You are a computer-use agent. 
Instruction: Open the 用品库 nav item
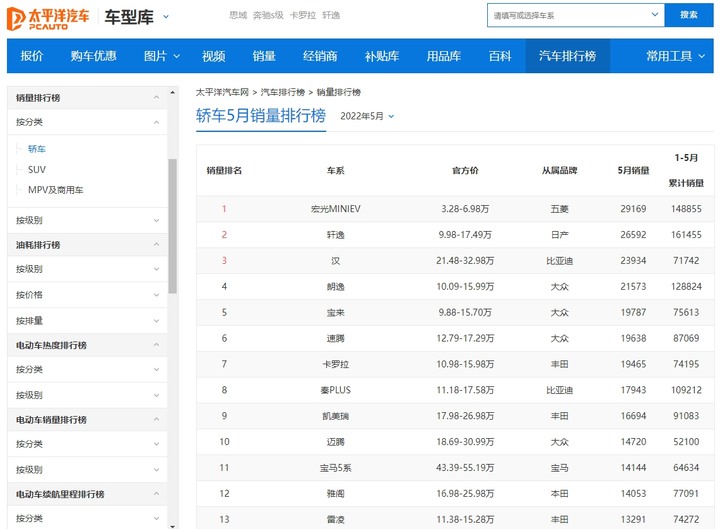pyautogui.click(x=444, y=56)
